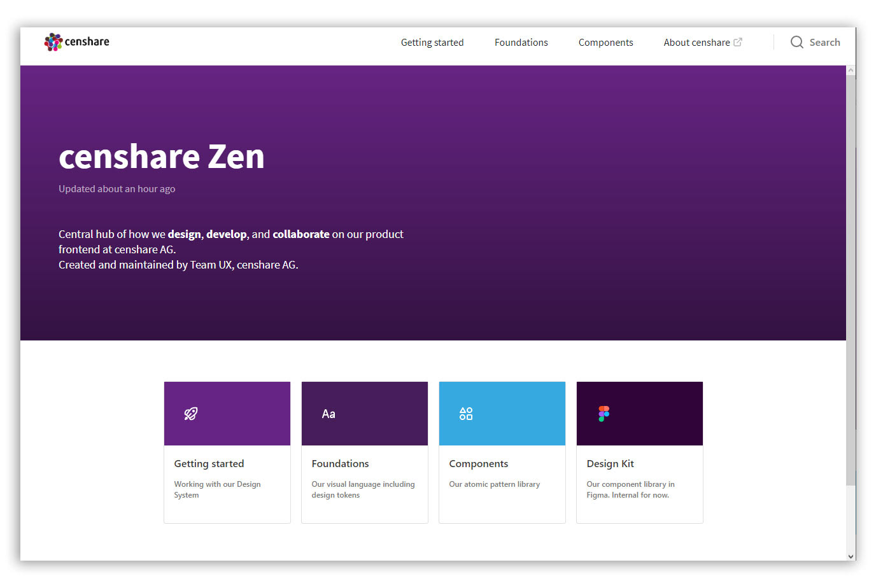Open the Getting started nav item
This screenshot has width=876, height=588.
432,43
